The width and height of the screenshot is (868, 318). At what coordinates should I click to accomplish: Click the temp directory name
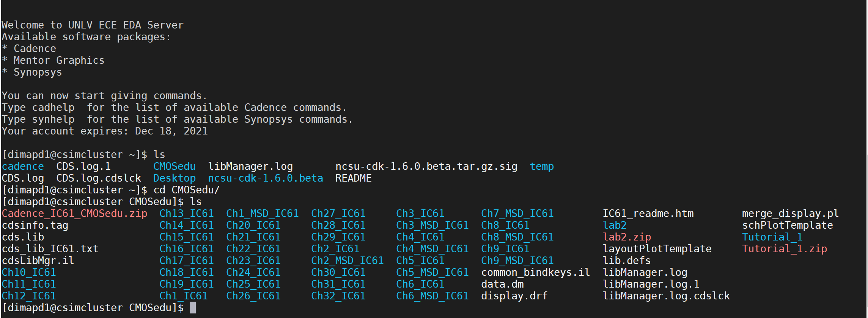pos(541,166)
